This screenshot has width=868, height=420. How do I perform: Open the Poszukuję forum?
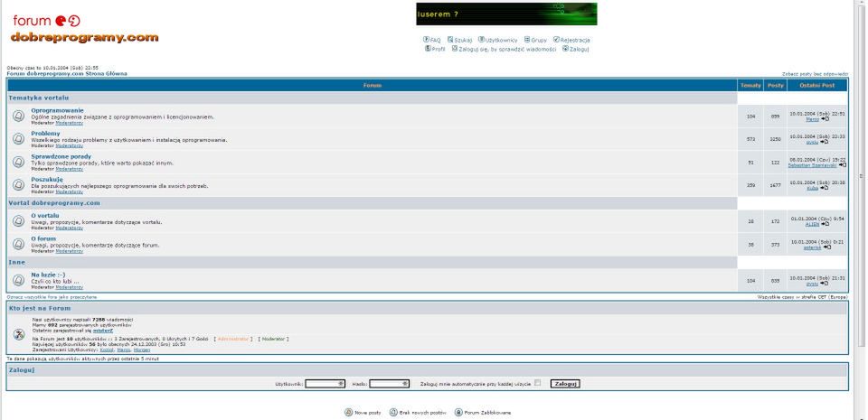47,180
